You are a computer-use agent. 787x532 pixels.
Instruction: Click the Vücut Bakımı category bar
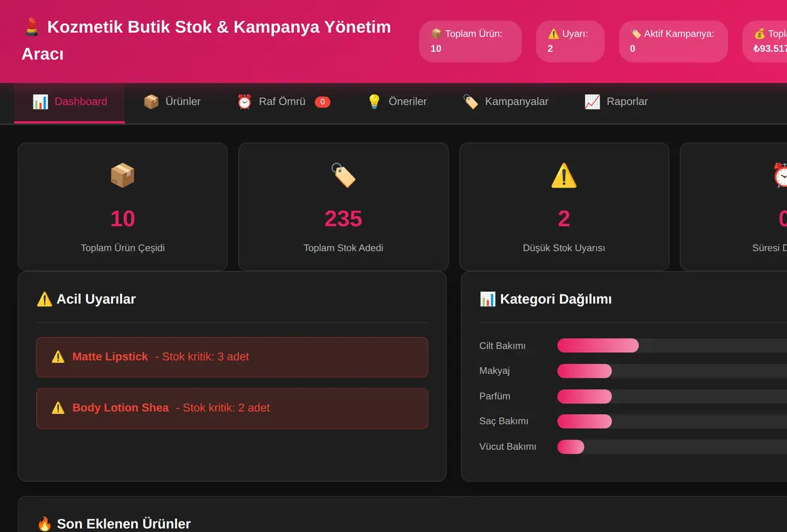[571, 447]
